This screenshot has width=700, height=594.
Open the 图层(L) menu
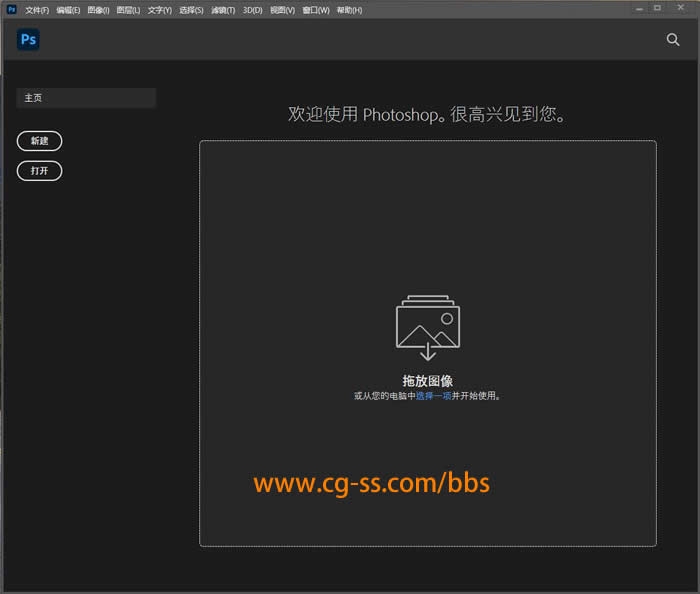tap(128, 10)
